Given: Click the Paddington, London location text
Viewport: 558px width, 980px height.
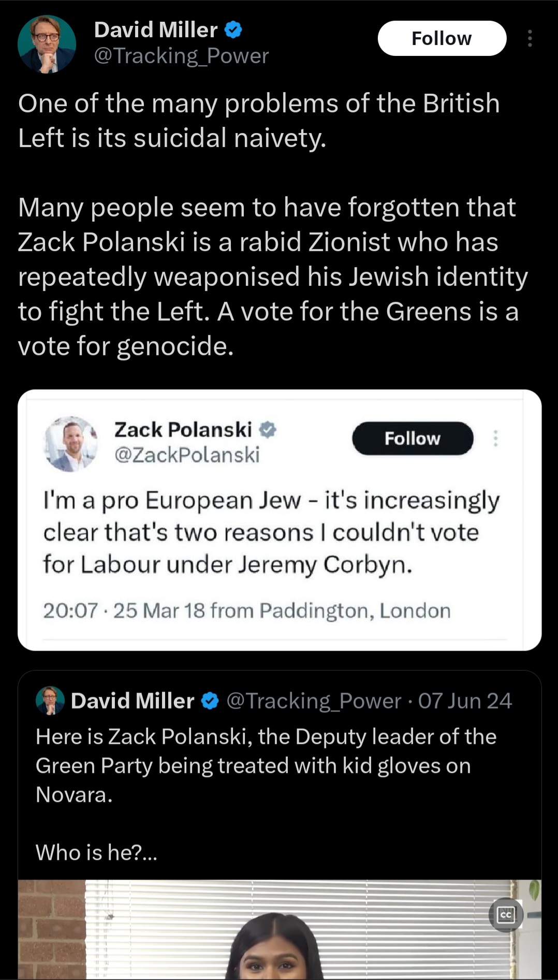Looking at the screenshot, I should [x=355, y=611].
